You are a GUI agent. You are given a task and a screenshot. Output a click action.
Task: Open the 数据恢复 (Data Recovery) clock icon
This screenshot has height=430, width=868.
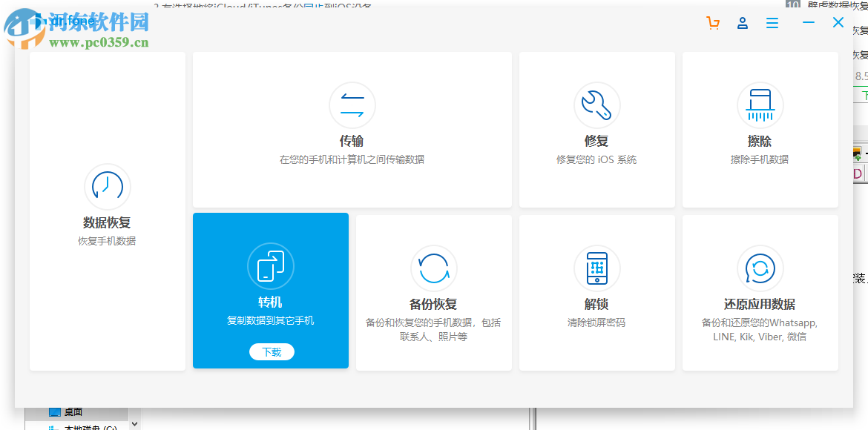[107, 187]
